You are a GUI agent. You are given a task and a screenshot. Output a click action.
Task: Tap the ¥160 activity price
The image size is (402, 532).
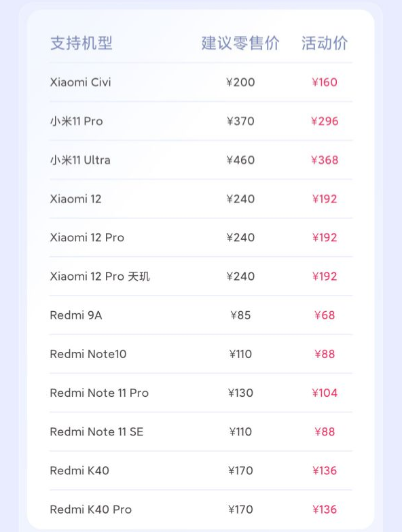[x=325, y=82]
